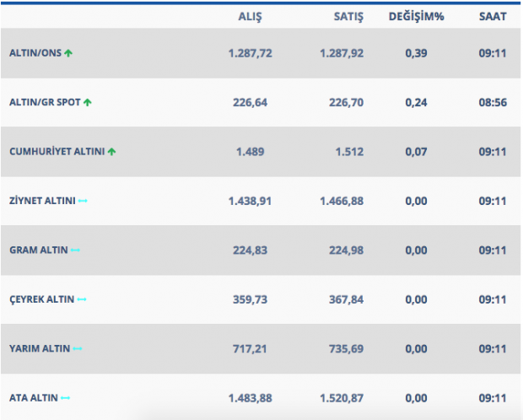Open the GRAM ALTIN link
This screenshot has height=420, width=523.
(38, 250)
